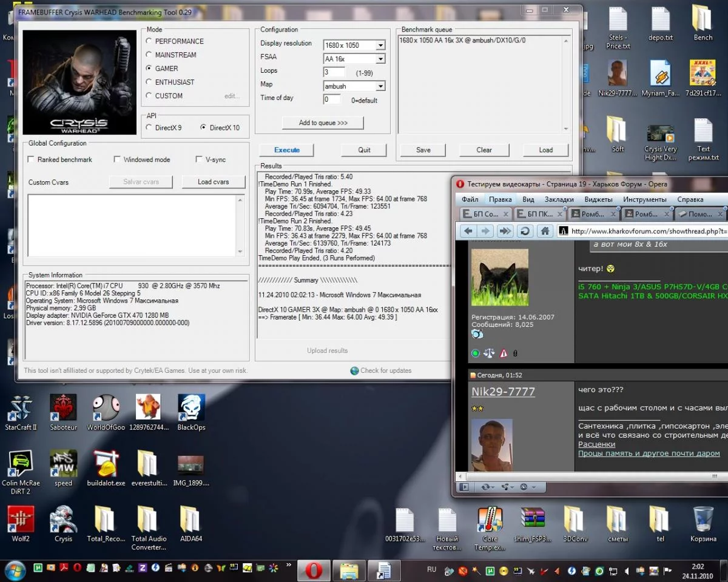Click the Opera home button

coord(545,231)
